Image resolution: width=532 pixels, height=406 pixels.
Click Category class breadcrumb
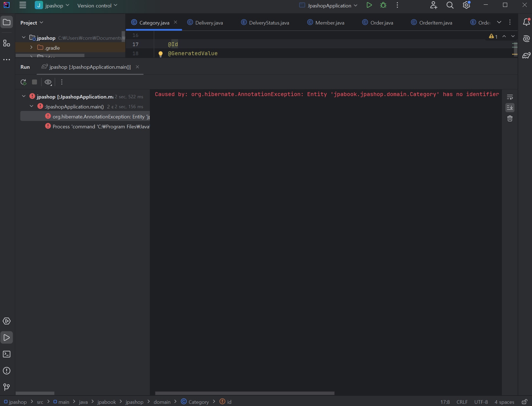click(195, 402)
